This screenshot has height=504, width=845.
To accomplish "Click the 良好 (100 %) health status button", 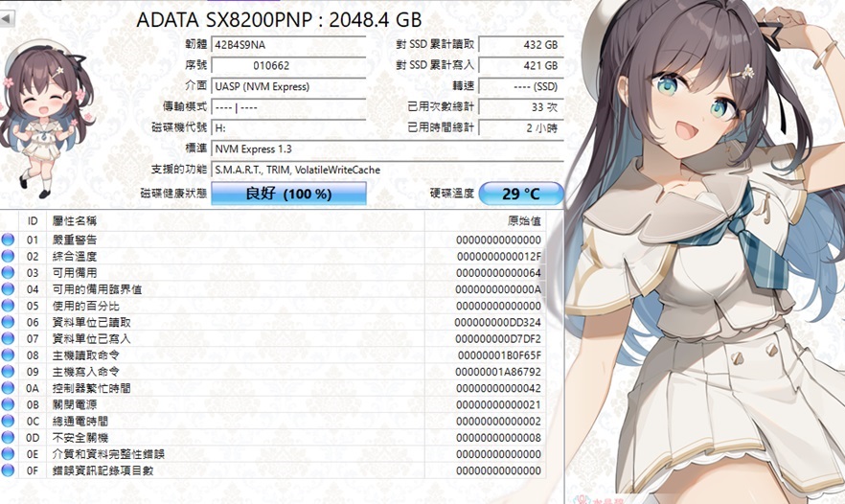I will pyautogui.click(x=288, y=194).
